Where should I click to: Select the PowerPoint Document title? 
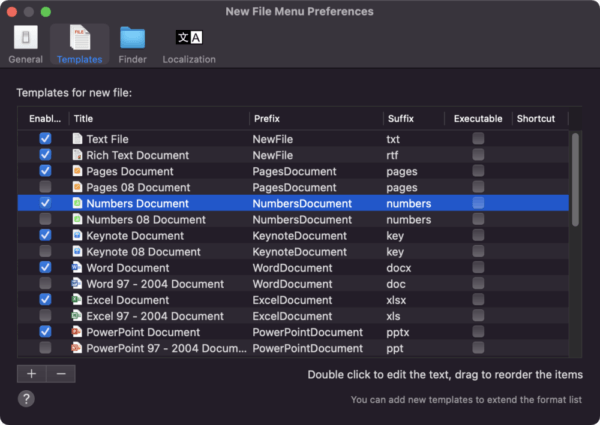143,332
